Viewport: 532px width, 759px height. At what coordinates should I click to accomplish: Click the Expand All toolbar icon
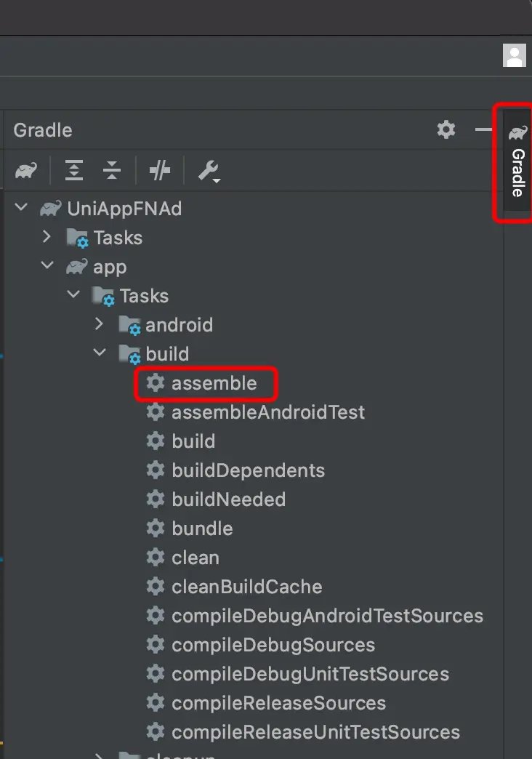pos(74,171)
